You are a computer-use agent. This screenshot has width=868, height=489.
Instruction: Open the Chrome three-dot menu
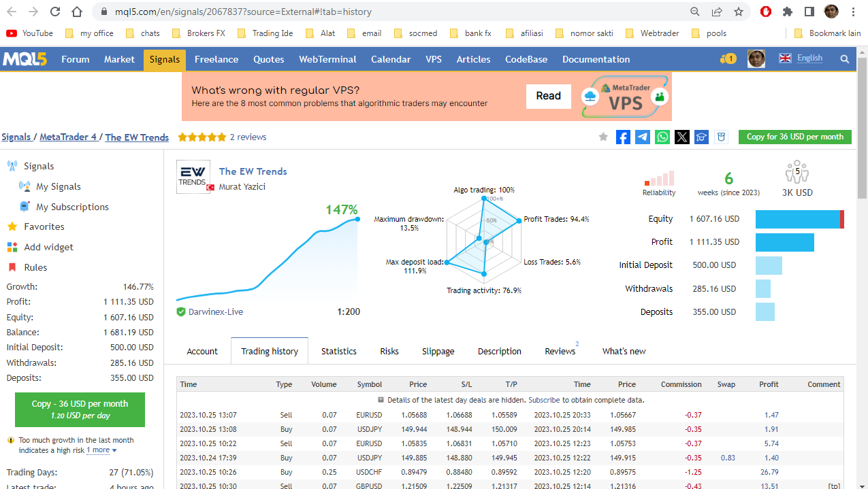pos(853,12)
